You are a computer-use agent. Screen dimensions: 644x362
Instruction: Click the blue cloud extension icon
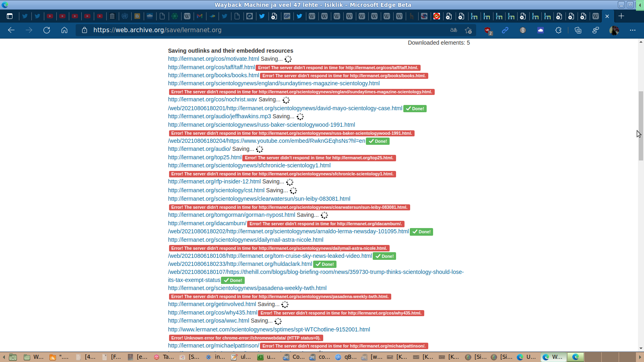[541, 30]
